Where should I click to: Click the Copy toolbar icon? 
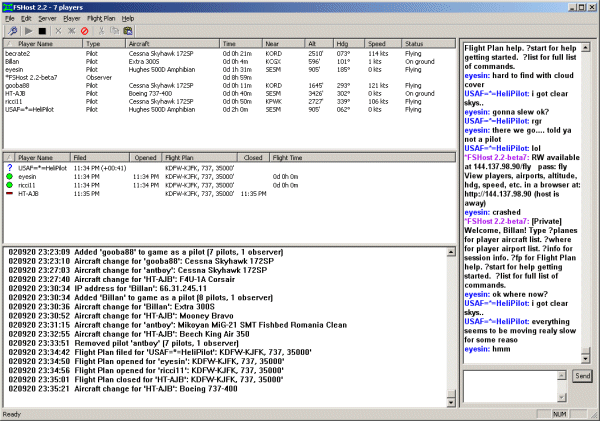[114, 31]
